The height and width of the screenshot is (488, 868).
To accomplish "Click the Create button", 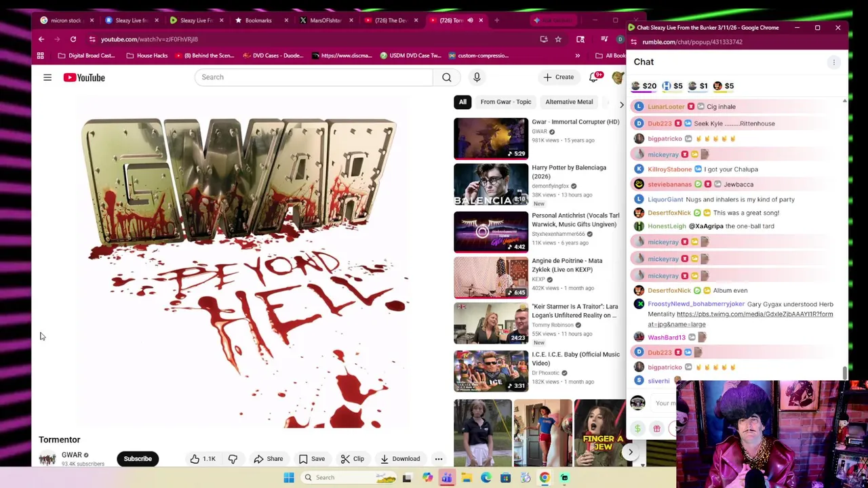I will 559,77.
